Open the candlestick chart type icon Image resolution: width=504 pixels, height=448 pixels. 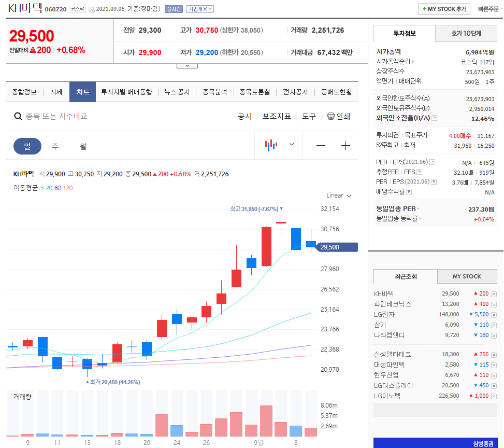(271, 145)
